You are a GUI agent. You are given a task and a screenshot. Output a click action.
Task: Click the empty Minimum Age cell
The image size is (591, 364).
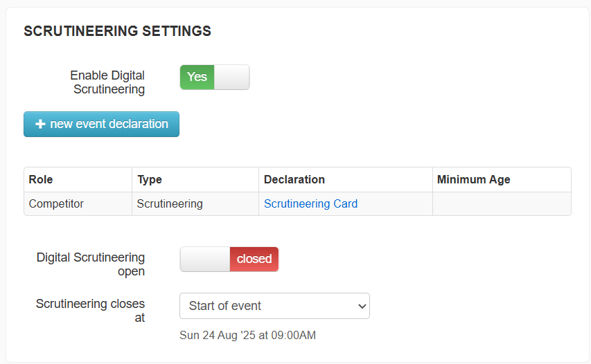point(502,203)
